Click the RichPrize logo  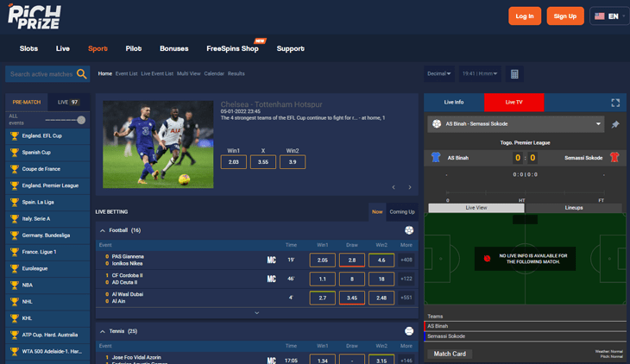pyautogui.click(x=35, y=16)
